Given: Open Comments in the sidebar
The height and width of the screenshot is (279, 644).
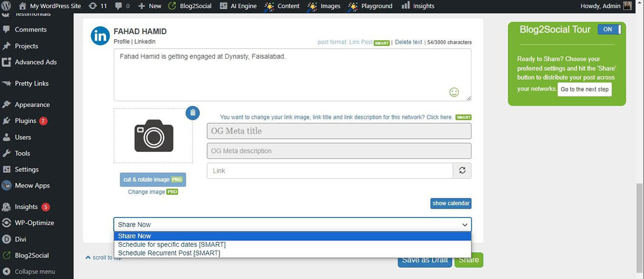Looking at the screenshot, I should click(x=30, y=29).
